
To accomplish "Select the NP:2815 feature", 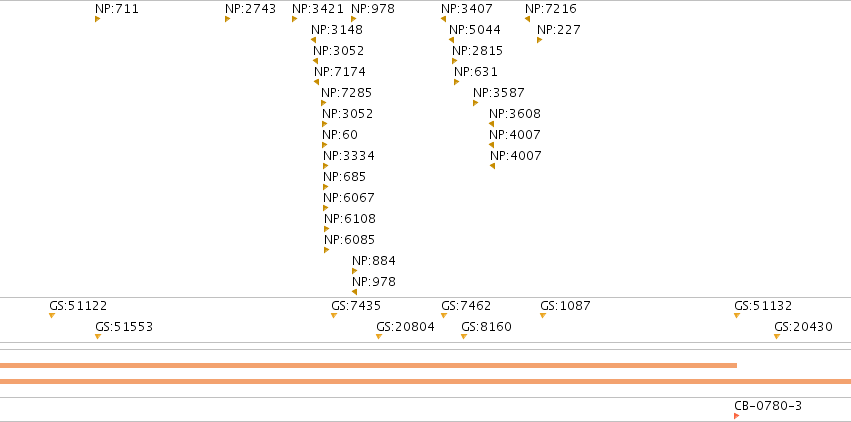I will pos(478,50).
